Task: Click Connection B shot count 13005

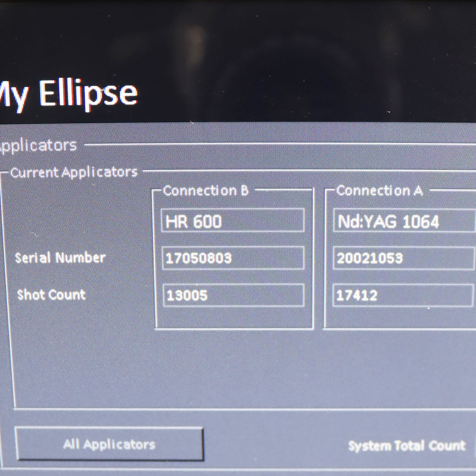Action: coord(233,295)
